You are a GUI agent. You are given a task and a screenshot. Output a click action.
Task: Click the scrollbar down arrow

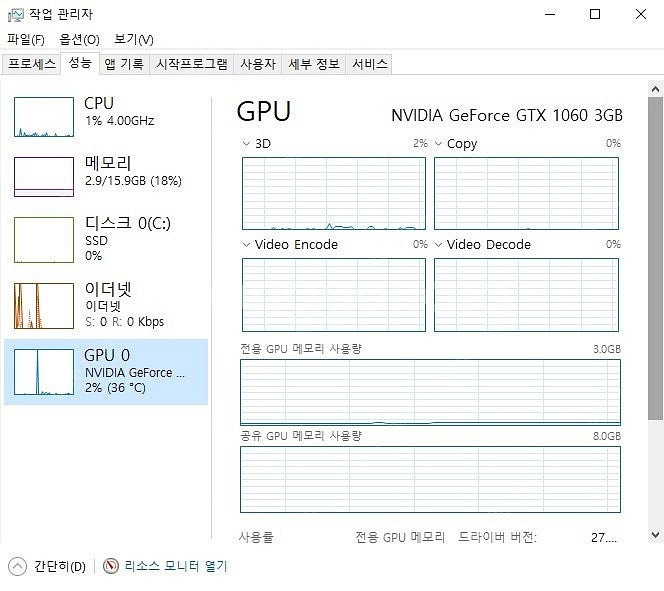pyautogui.click(x=655, y=535)
